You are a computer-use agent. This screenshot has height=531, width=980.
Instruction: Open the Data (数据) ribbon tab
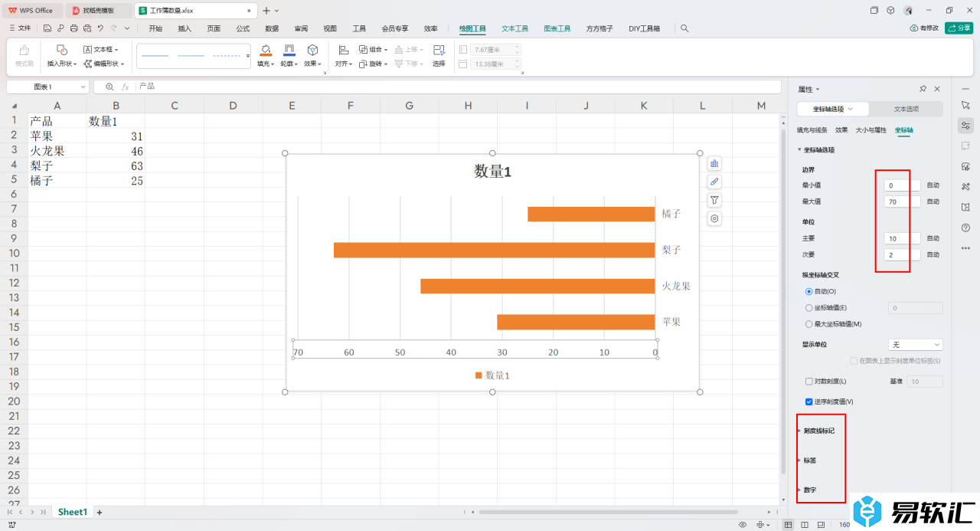[272, 28]
